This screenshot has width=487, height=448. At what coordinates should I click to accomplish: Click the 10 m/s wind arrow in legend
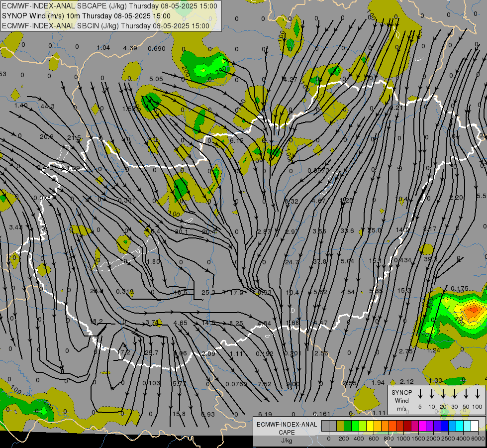(432, 394)
